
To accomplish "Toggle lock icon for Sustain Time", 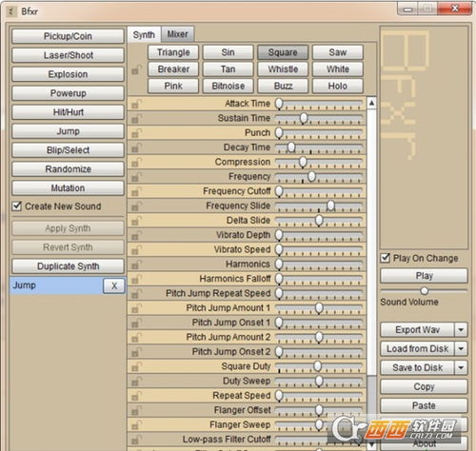I will pos(136,118).
